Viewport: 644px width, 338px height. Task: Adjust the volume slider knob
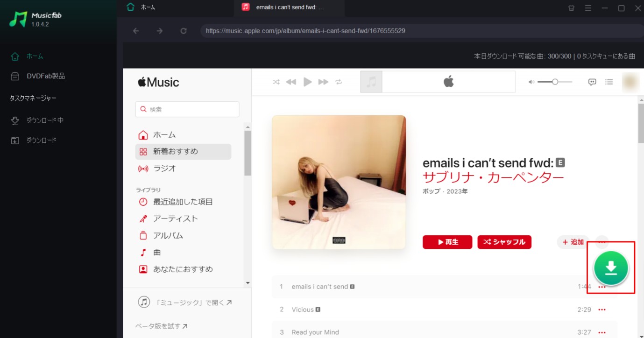click(x=555, y=82)
